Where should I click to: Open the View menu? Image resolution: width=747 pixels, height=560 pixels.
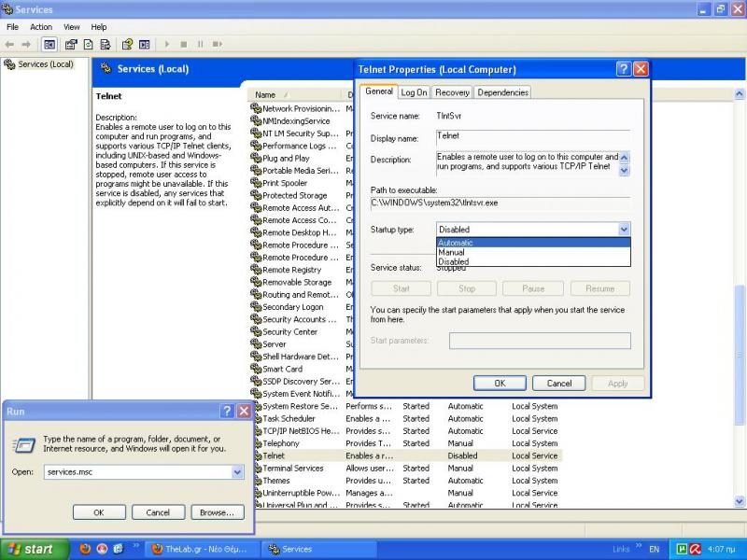click(x=72, y=27)
